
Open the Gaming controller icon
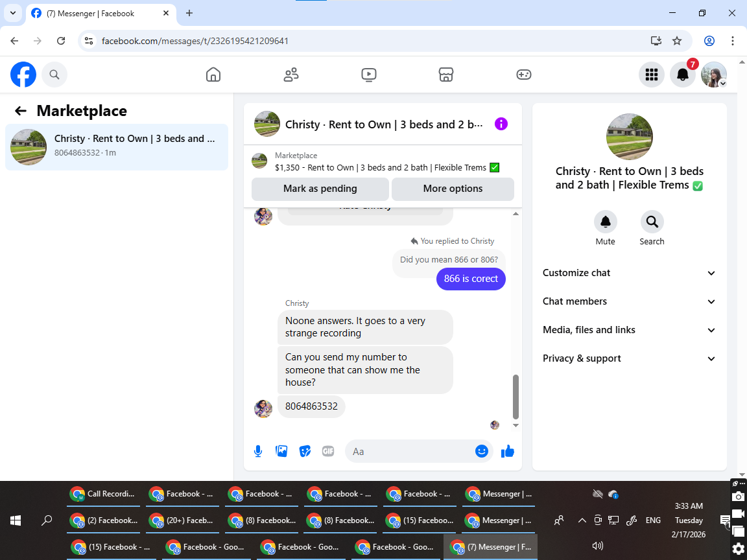click(x=523, y=75)
